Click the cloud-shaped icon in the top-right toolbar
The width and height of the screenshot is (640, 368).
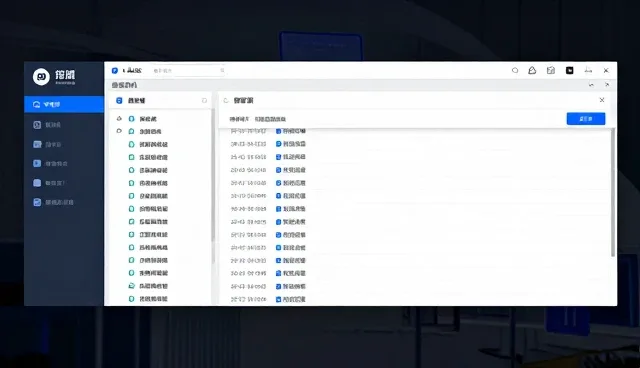(x=532, y=71)
